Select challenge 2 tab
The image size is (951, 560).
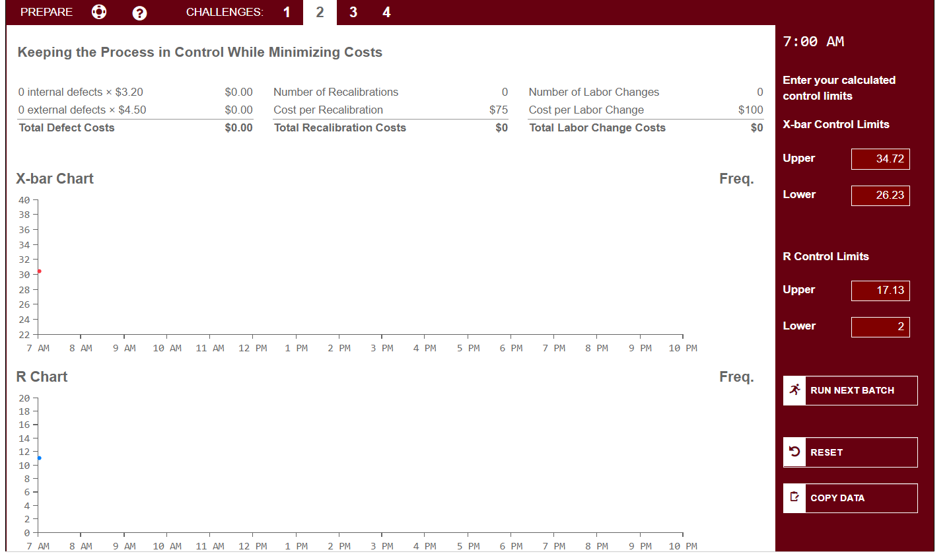click(x=320, y=12)
